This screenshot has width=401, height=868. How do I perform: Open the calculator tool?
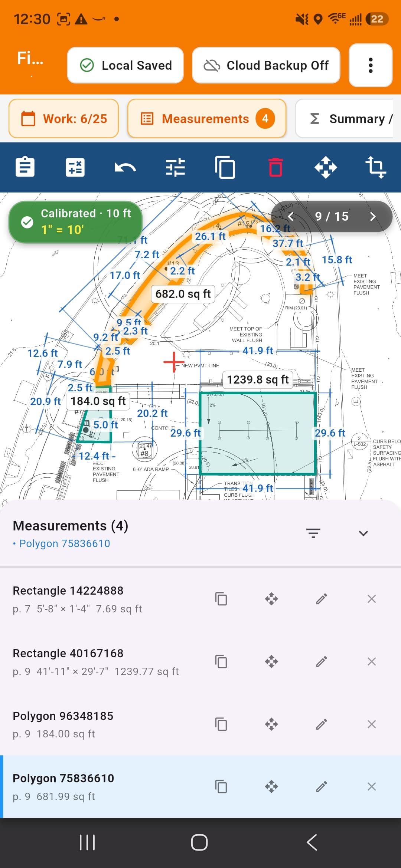pos(75,167)
